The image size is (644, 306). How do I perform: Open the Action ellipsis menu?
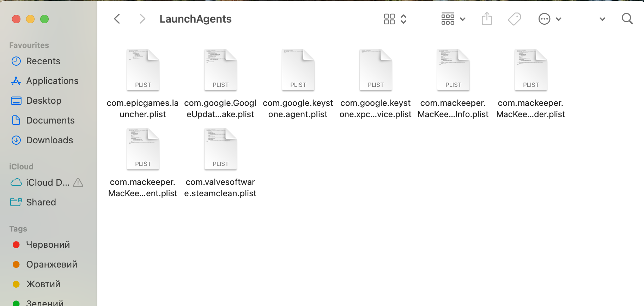click(x=544, y=19)
